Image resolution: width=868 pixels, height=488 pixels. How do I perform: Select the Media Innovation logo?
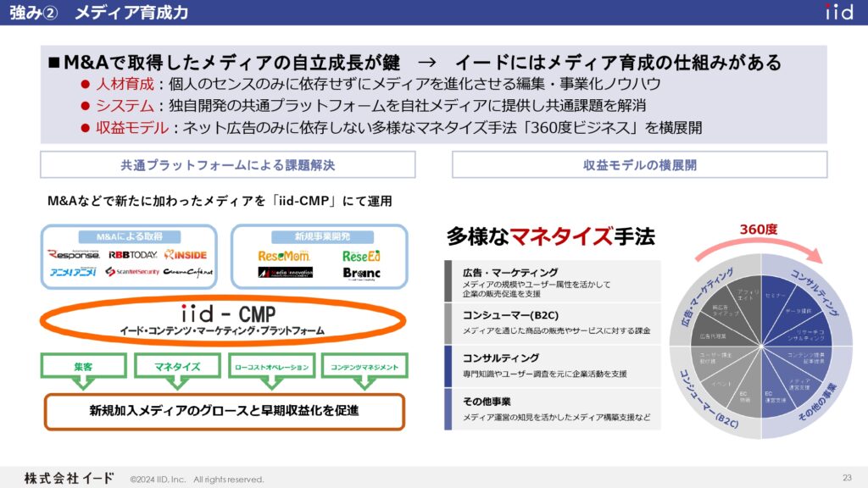pos(285,272)
